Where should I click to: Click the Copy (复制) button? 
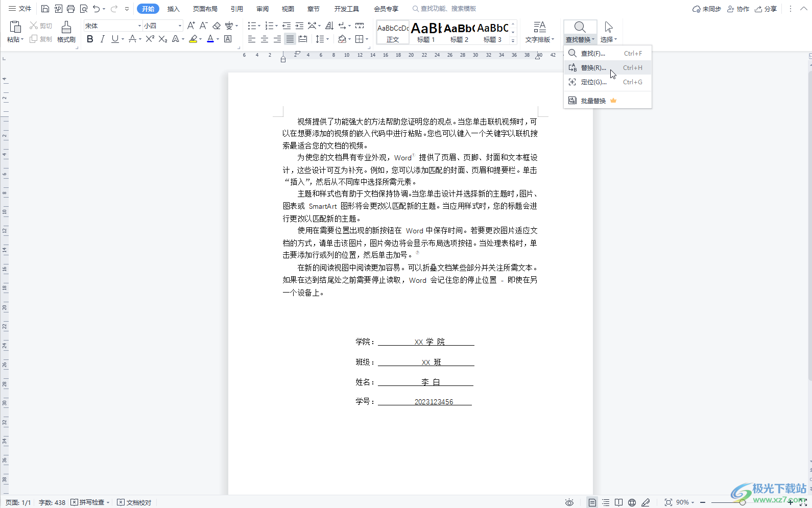coord(41,39)
